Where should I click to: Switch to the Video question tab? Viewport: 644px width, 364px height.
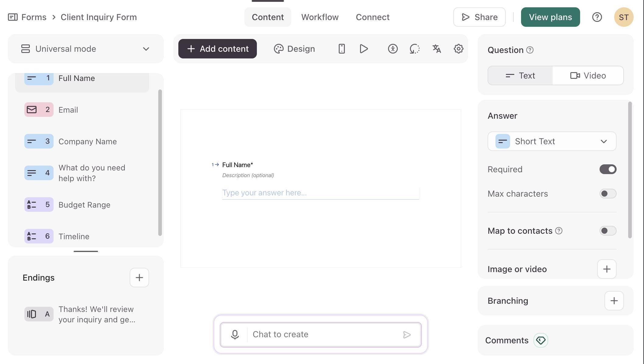[588, 75]
